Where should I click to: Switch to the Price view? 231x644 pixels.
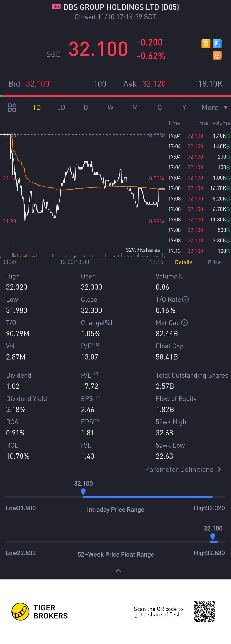(214, 262)
